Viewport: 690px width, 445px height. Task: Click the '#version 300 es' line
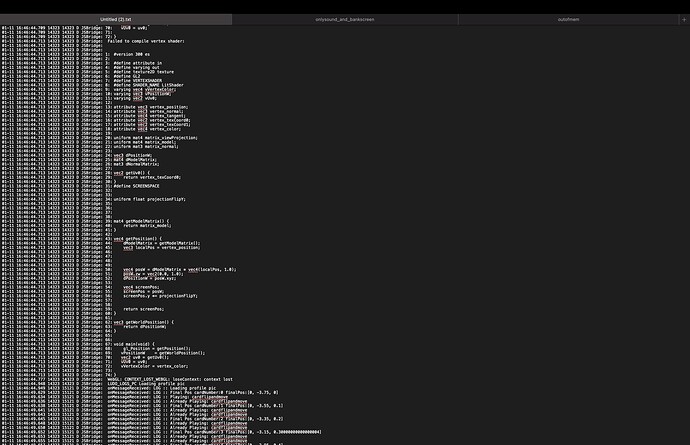[132, 54]
